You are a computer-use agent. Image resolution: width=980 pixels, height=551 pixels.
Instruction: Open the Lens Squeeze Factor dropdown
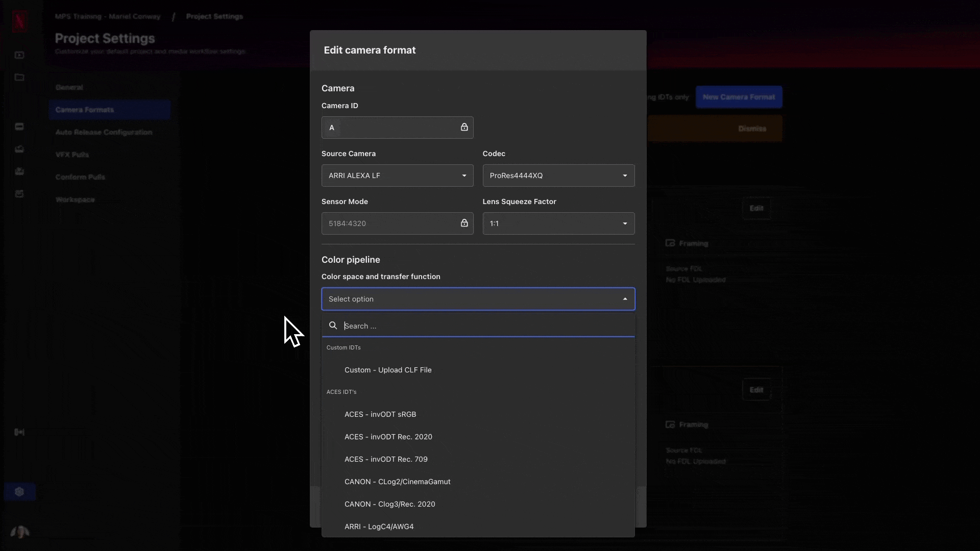pyautogui.click(x=558, y=223)
